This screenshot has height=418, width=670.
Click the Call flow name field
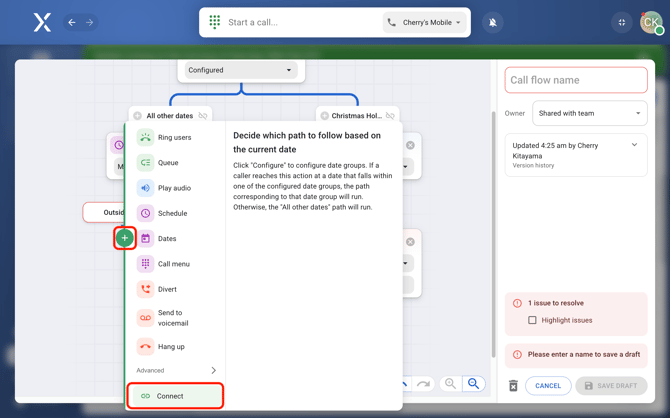pyautogui.click(x=576, y=80)
